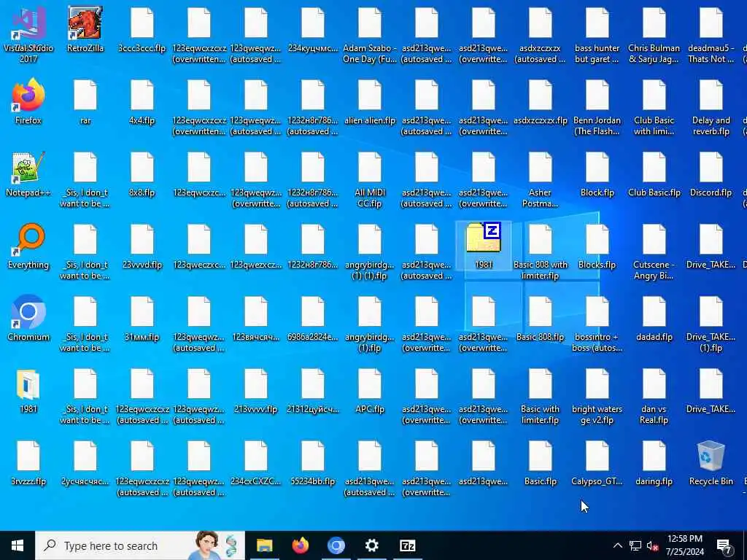The image size is (747, 560).
Task: Select the 213vvvv.flp file
Action: pos(256,392)
